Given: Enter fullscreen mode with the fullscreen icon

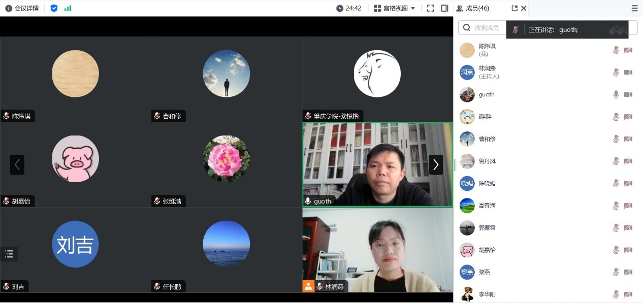Looking at the screenshot, I should point(430,8).
